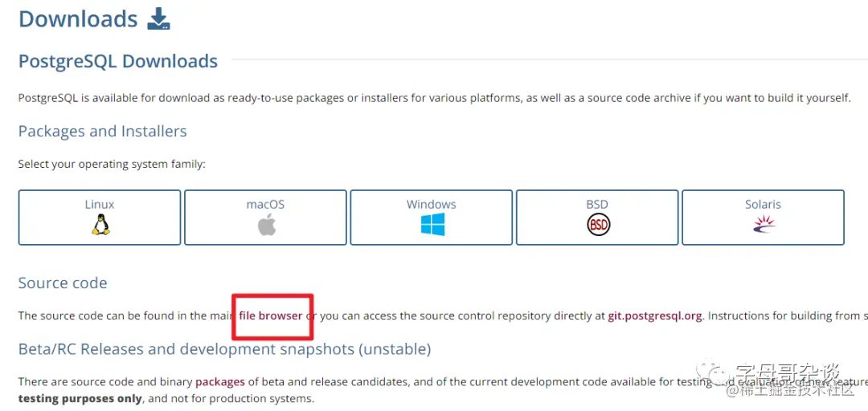
Task: Select the Windows logo icon
Action: coord(432,225)
